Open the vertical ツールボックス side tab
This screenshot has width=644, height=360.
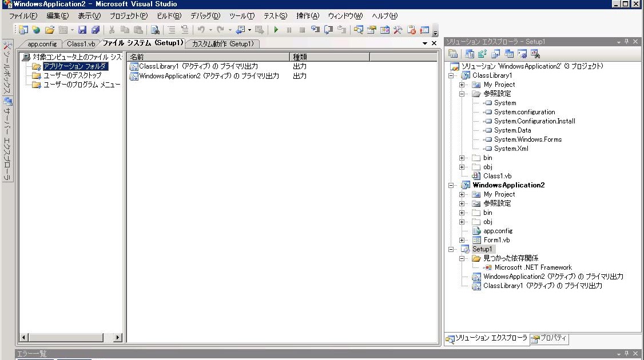coord(7,67)
